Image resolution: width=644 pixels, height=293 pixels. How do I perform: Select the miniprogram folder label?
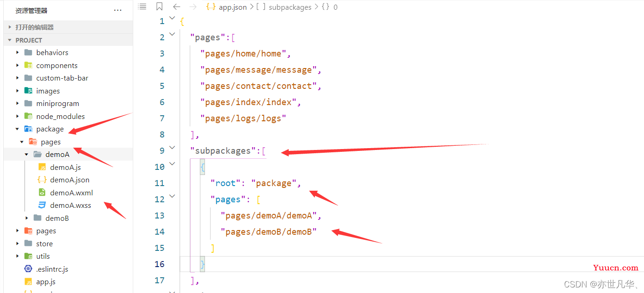coord(58,103)
